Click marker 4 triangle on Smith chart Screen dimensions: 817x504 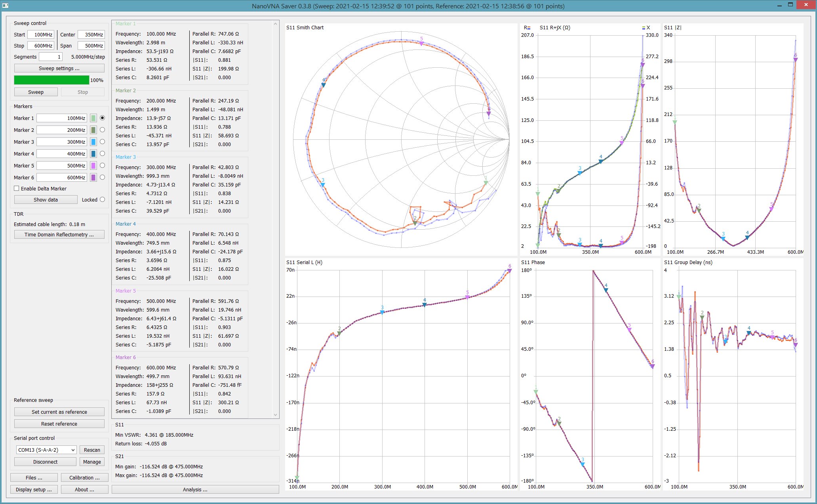pyautogui.click(x=324, y=85)
